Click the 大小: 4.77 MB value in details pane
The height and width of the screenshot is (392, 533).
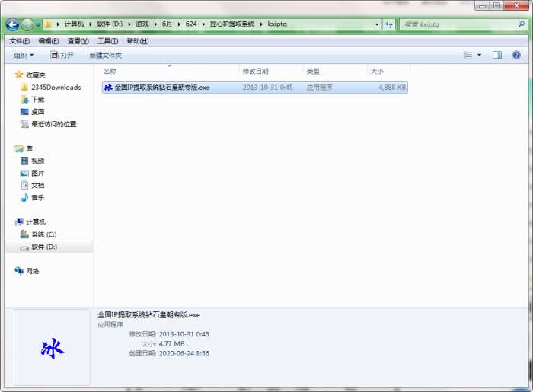(171, 344)
